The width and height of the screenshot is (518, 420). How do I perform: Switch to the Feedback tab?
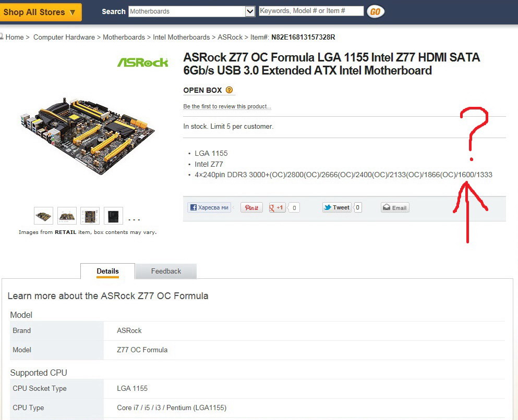click(166, 271)
